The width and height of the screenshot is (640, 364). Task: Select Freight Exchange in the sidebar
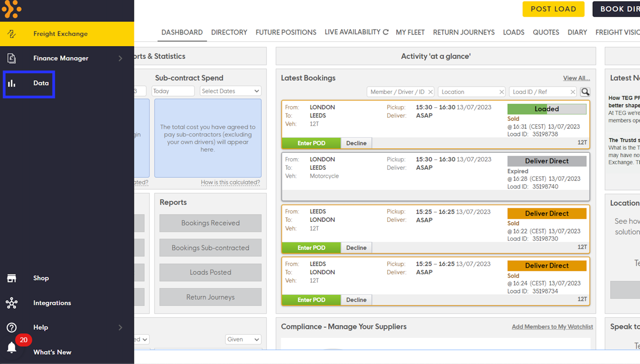67,34
